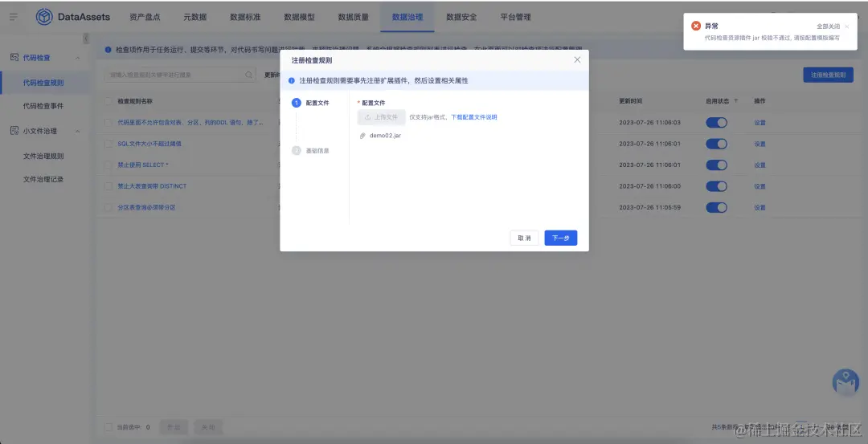Select 代码检查规则 in the sidebar
Image resolution: width=868 pixels, height=444 pixels.
(43, 83)
